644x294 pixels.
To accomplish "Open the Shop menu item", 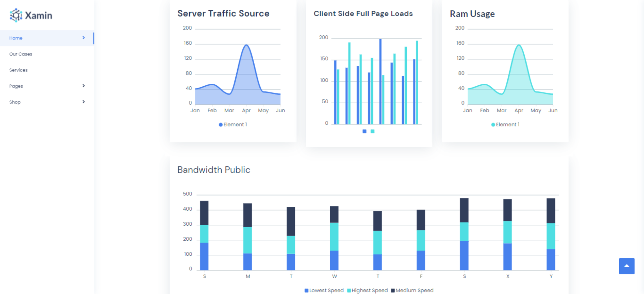I will [15, 102].
